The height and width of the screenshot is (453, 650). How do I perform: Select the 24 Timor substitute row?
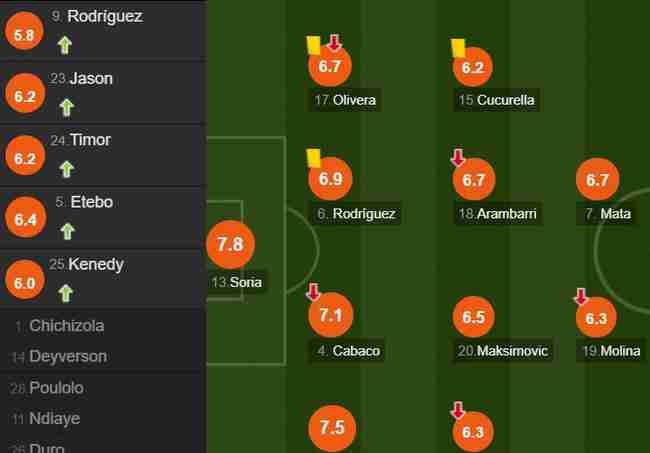pyautogui.click(x=103, y=155)
